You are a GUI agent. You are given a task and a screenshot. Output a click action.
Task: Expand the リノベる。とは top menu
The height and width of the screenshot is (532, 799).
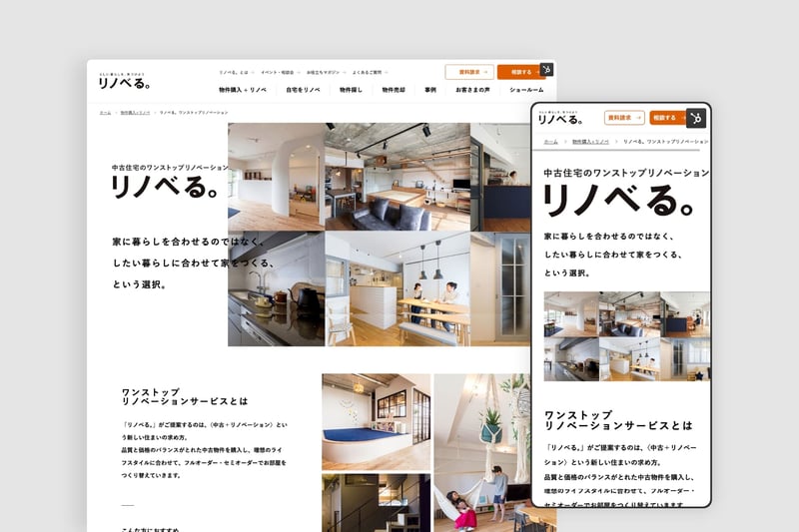point(237,72)
